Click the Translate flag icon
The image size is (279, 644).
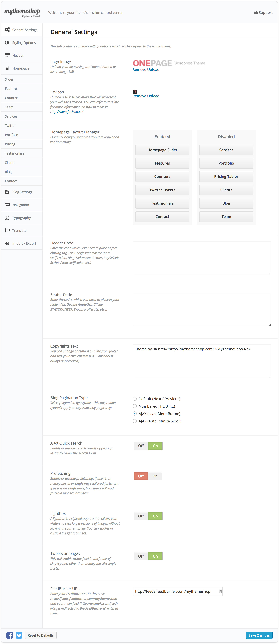point(7,230)
